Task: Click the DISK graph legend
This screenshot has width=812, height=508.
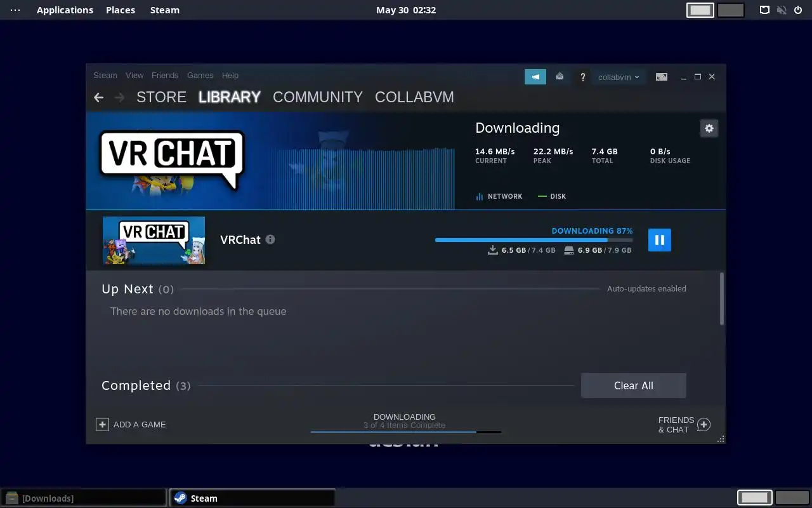Action: 552,196
